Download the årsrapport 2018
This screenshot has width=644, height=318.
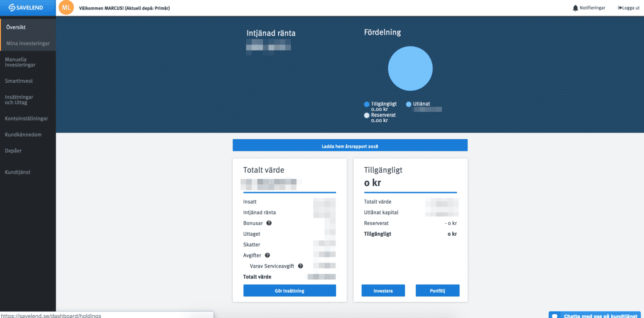coord(350,146)
